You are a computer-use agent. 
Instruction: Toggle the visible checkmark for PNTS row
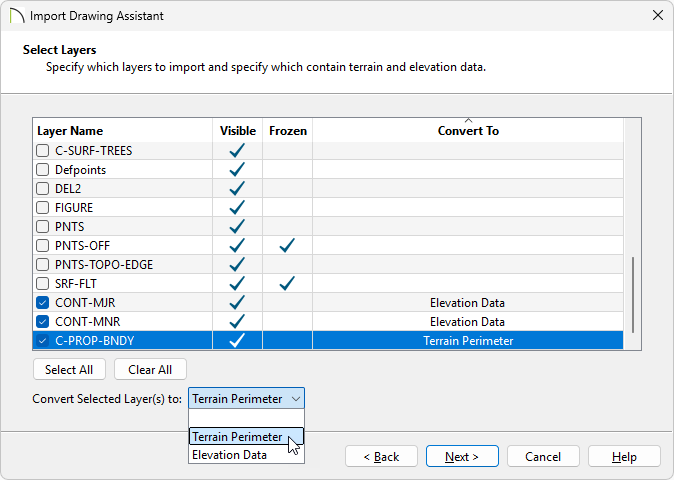tap(237, 226)
